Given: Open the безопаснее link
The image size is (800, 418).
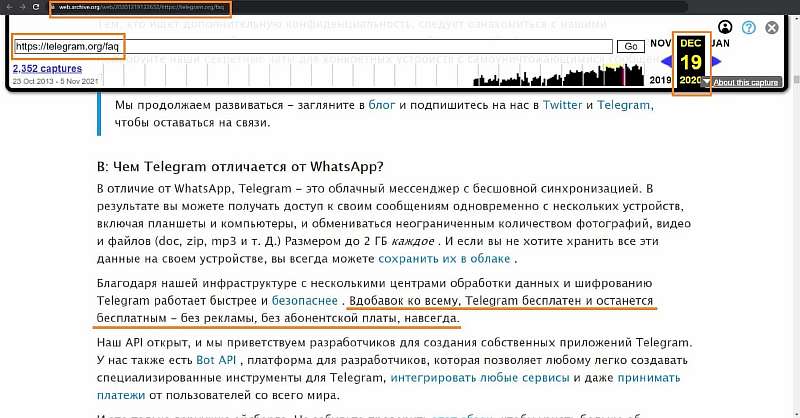Looking at the screenshot, I should point(304,300).
